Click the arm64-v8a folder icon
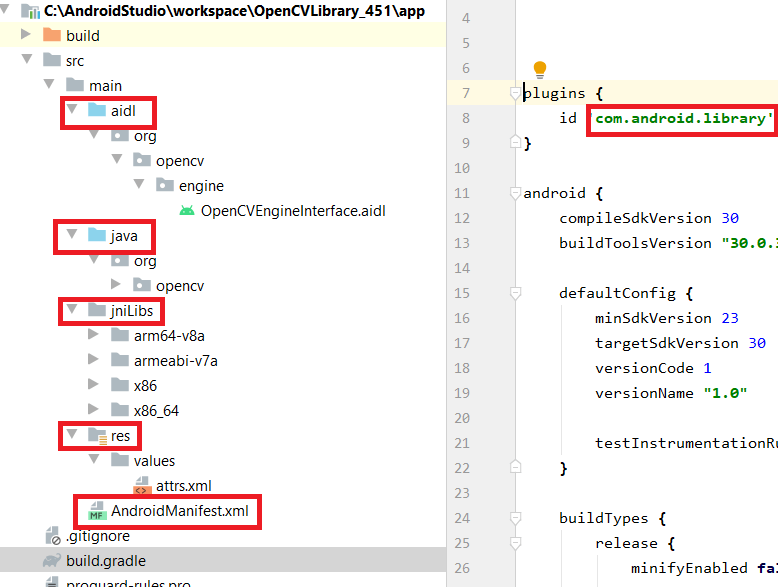Screen dimensions: 778x587 click(120, 335)
